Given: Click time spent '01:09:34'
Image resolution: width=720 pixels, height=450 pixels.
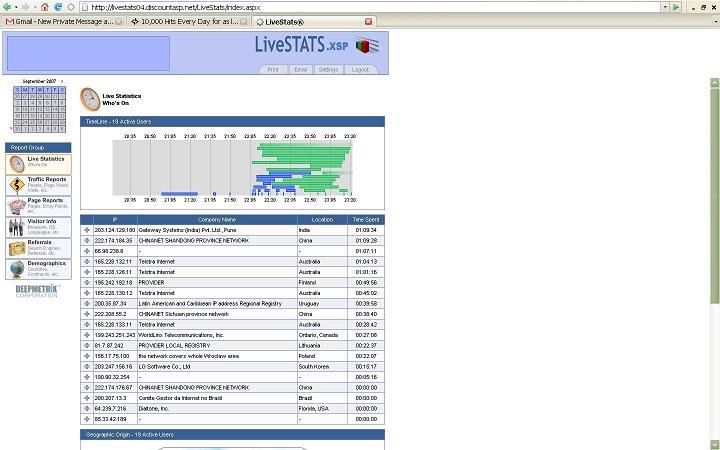Looking at the screenshot, I should [x=366, y=230].
